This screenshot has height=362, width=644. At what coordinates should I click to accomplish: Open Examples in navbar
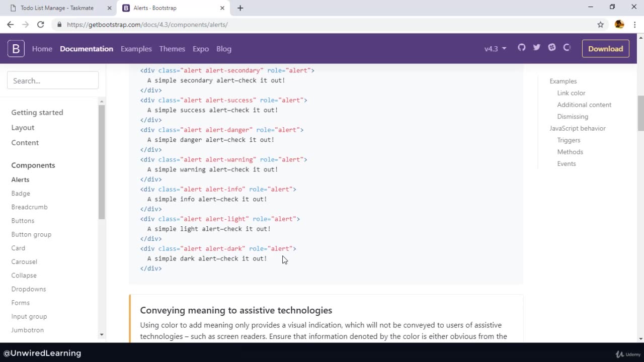pos(136,49)
